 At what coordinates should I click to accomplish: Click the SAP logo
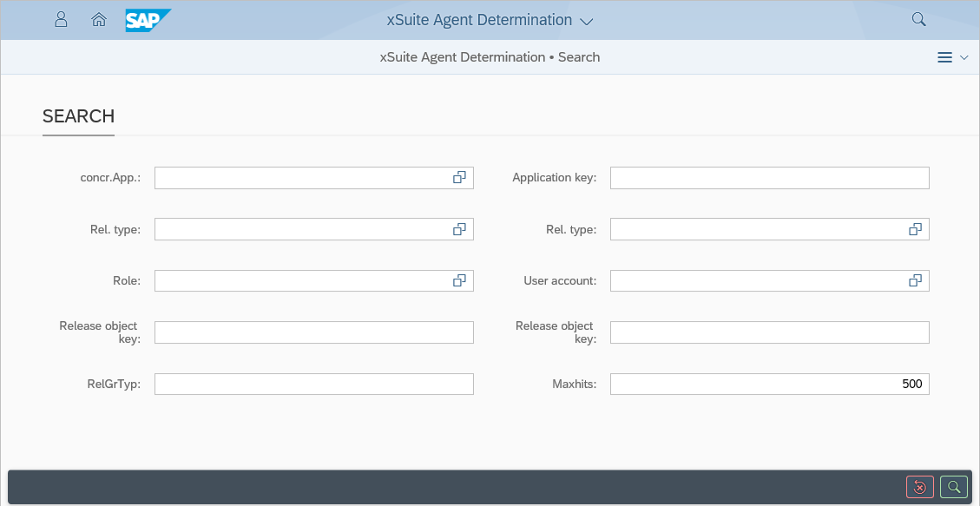pyautogui.click(x=148, y=20)
